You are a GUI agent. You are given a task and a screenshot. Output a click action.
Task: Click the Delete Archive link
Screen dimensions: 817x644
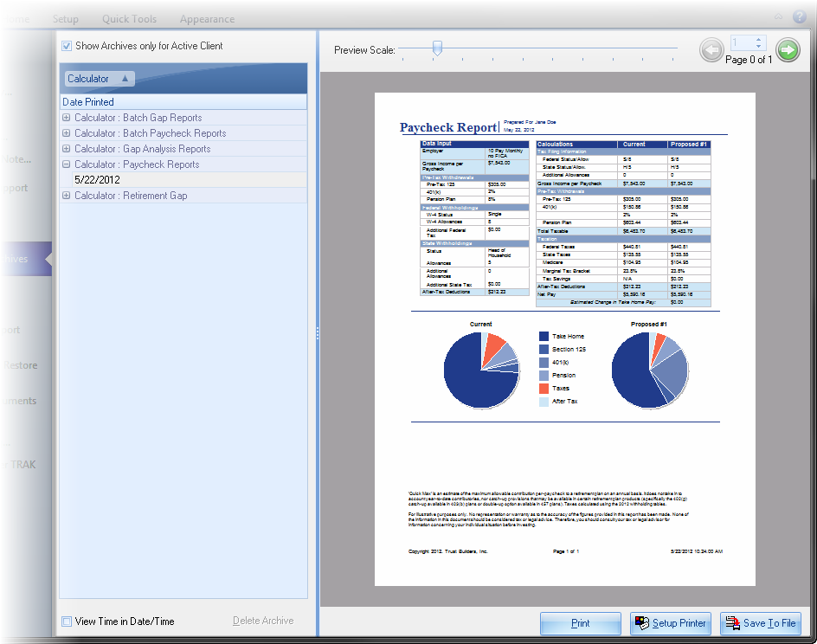pos(263,621)
